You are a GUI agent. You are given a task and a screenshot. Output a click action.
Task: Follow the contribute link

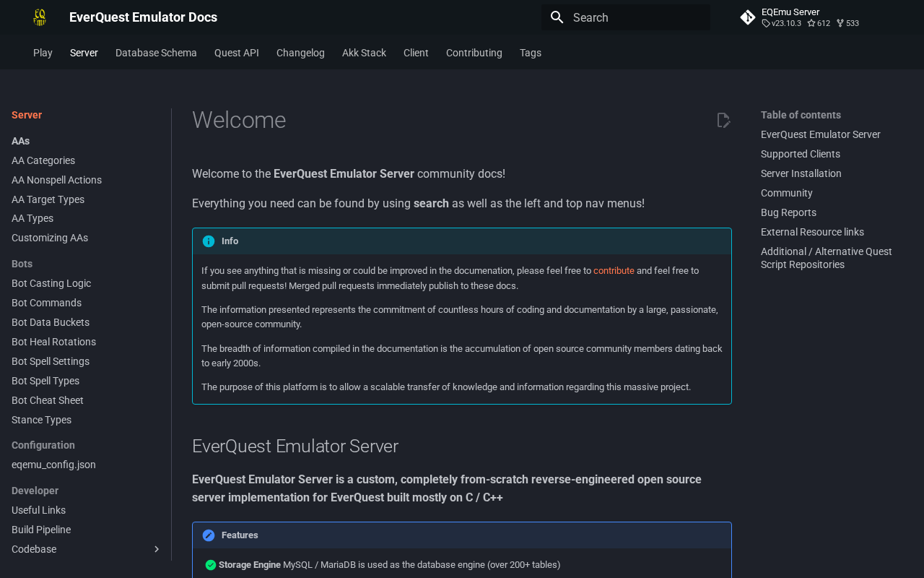(x=614, y=271)
